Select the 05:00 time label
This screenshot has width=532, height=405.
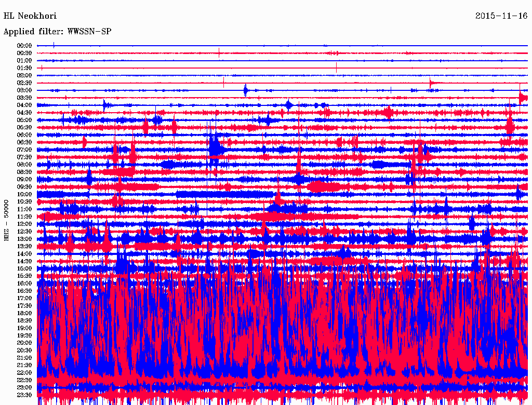[24, 120]
